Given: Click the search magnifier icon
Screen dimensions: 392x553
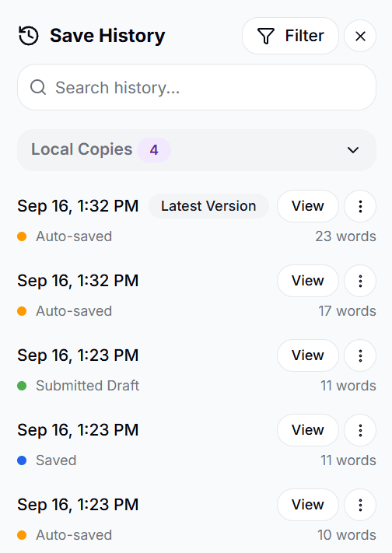Looking at the screenshot, I should (38, 87).
